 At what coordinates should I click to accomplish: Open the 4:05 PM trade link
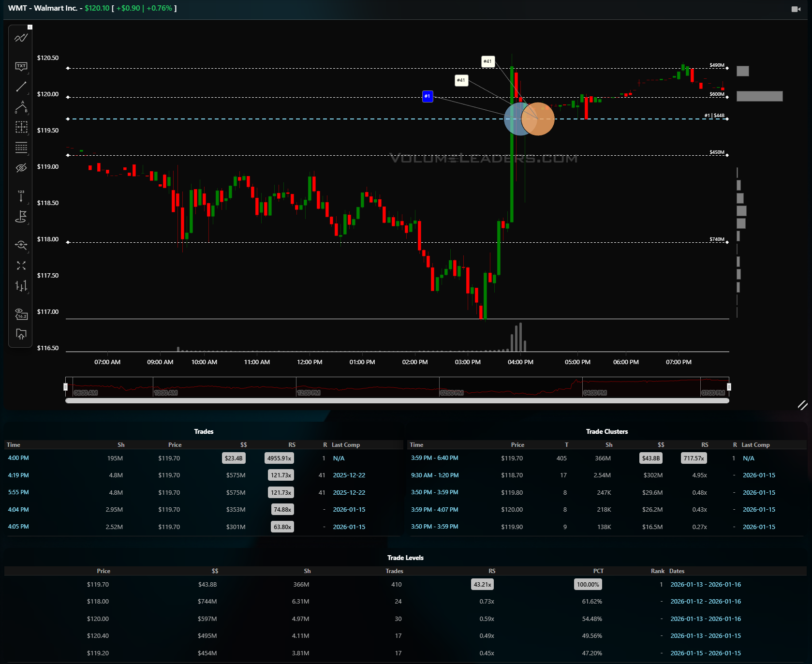click(18, 527)
